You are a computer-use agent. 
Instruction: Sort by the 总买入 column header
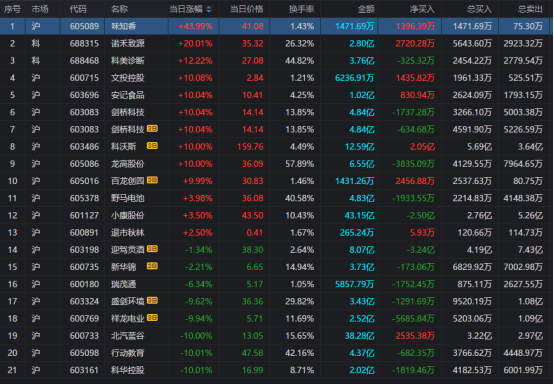[479, 9]
